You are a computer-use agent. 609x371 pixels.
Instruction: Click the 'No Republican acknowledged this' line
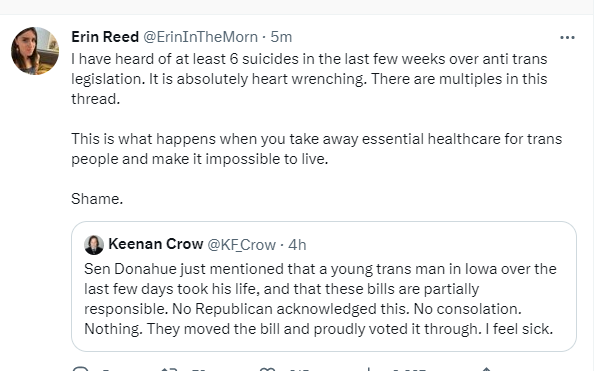click(291, 309)
